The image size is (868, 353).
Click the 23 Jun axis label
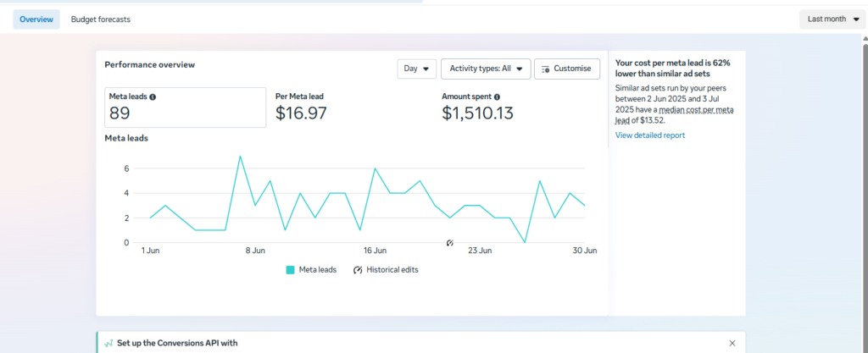[x=480, y=251]
